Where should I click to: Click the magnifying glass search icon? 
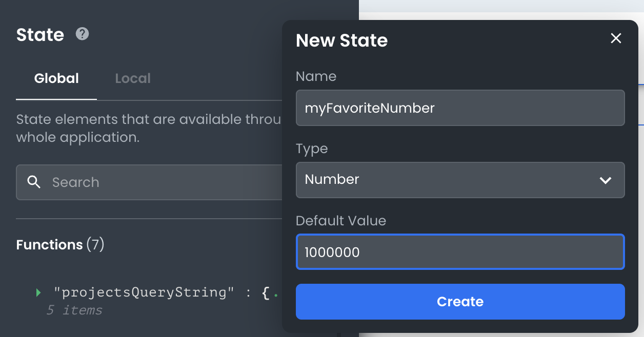(34, 182)
